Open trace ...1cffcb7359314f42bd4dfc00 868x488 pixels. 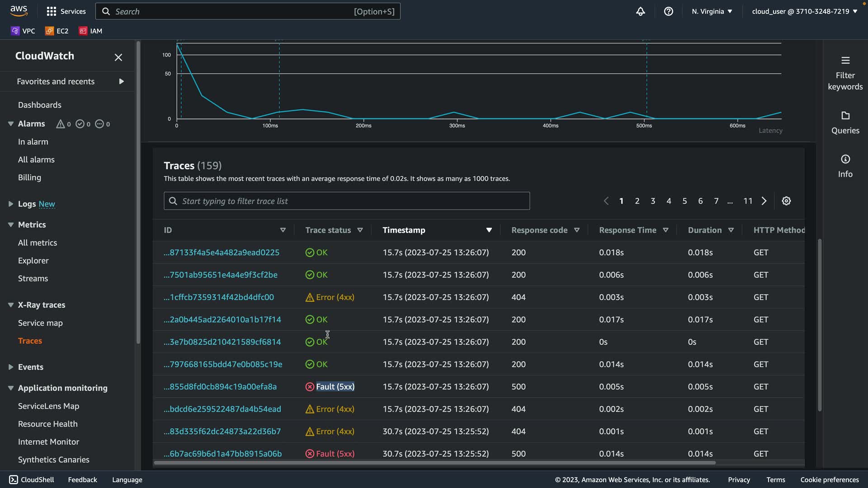point(218,297)
